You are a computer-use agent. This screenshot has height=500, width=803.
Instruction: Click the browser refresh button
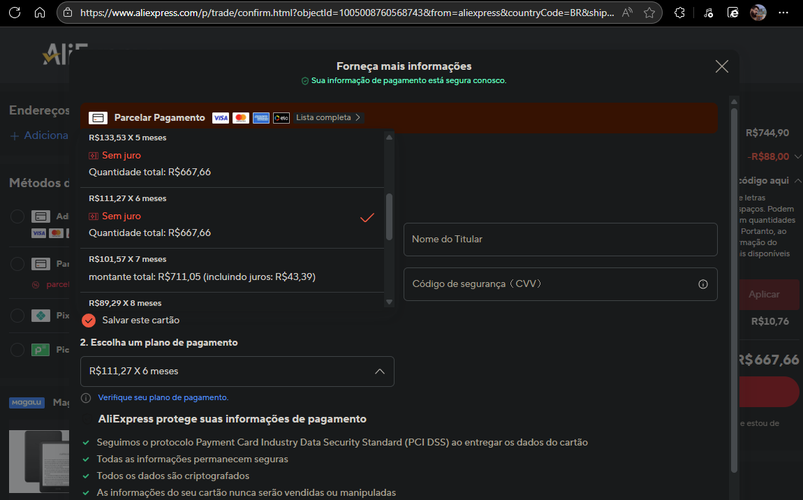(x=15, y=13)
